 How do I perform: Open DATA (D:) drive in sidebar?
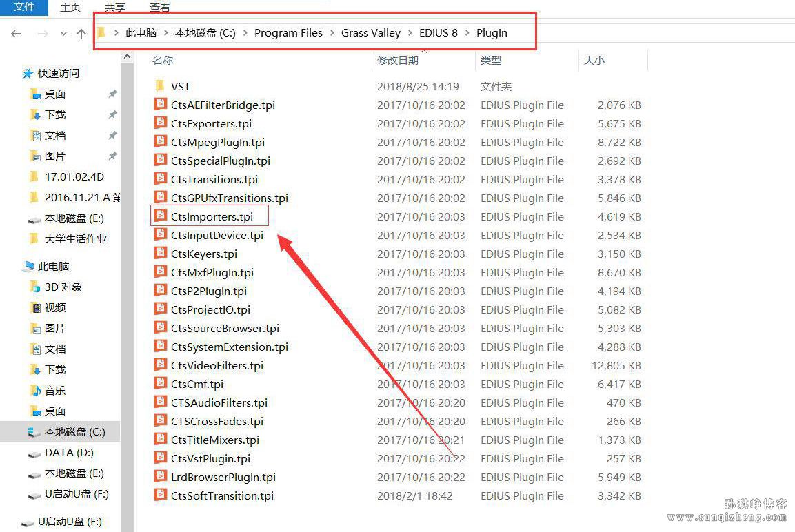click(x=69, y=453)
